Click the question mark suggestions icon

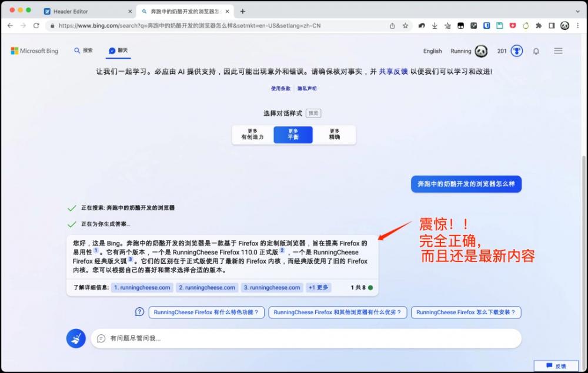(139, 312)
